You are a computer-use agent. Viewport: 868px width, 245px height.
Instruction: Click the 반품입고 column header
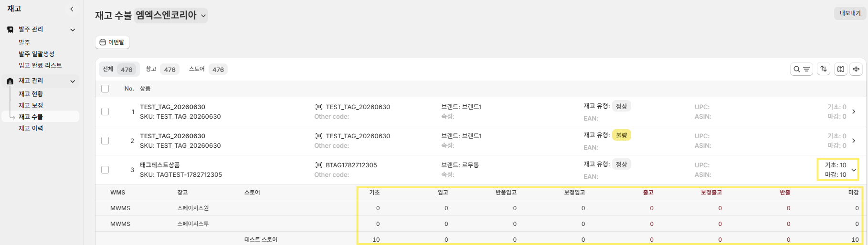506,193
